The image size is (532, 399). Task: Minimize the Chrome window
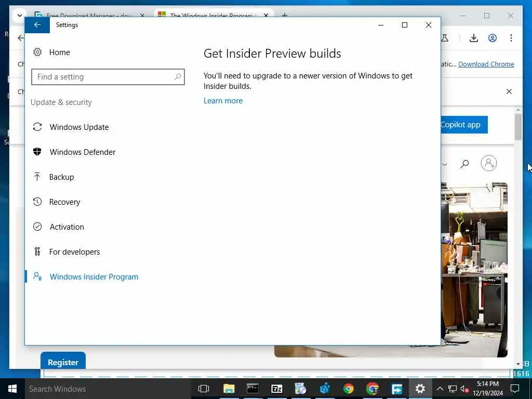[463, 16]
